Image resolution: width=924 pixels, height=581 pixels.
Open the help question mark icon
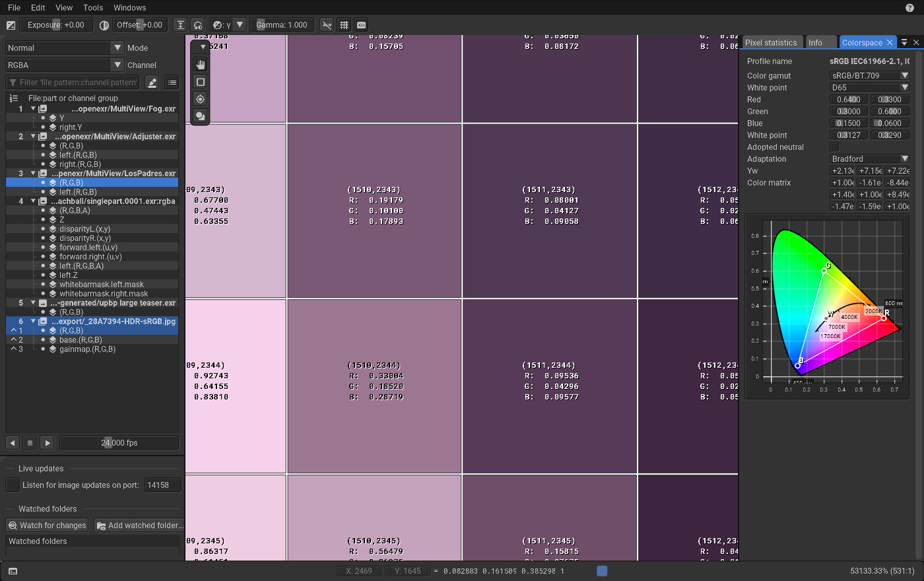(x=909, y=8)
